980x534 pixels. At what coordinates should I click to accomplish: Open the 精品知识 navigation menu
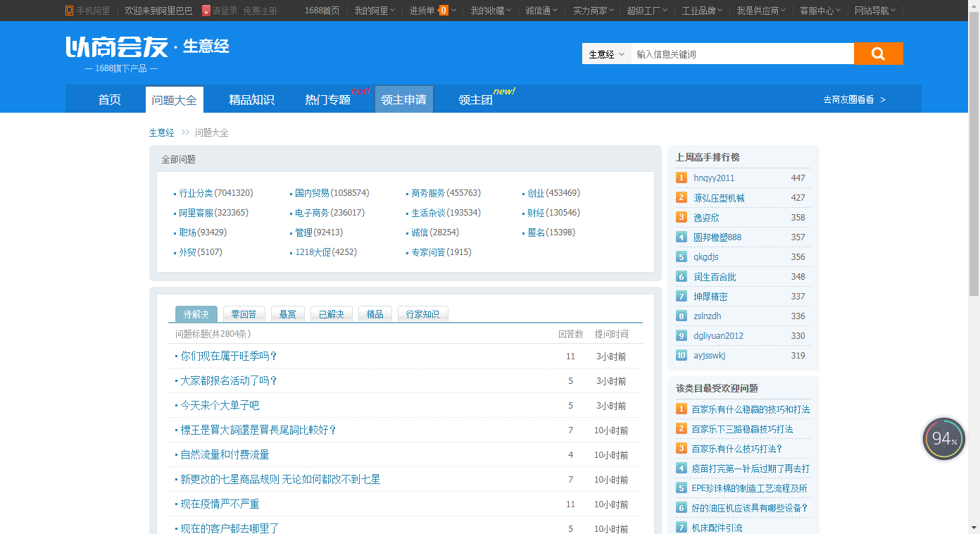251,99
